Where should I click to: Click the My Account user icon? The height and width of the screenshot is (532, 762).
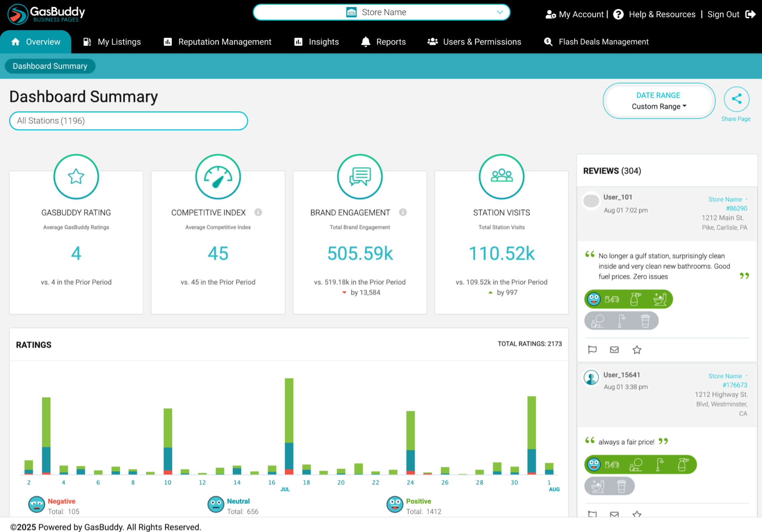[x=550, y=14]
